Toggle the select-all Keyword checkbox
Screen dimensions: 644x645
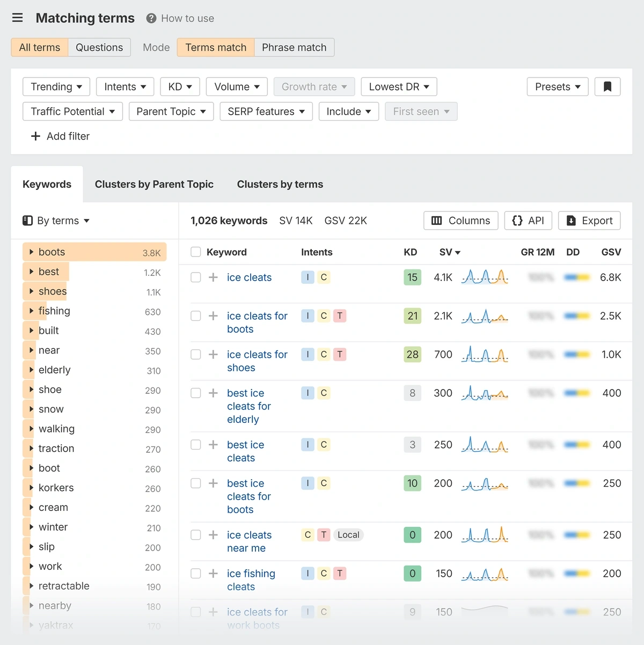click(196, 252)
